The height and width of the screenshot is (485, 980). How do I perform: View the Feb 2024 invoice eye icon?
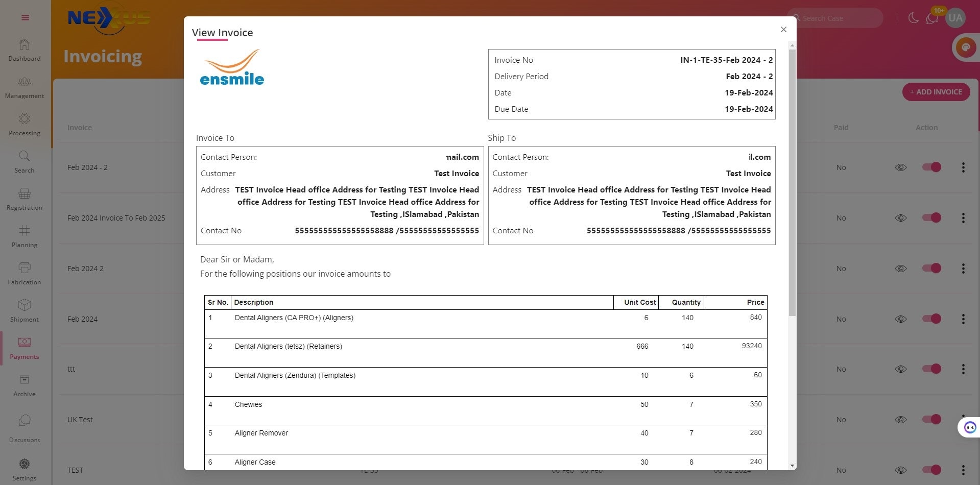click(x=901, y=319)
